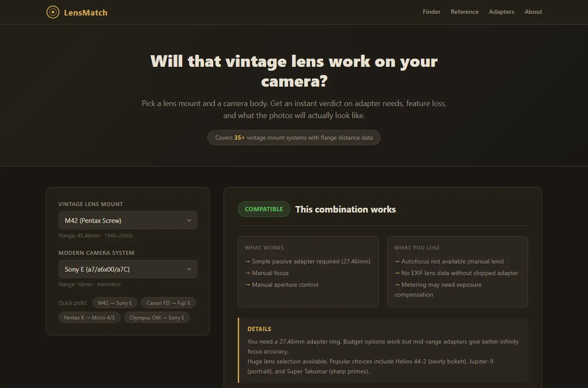Click the LensMatch lens logo icon

pos(53,12)
